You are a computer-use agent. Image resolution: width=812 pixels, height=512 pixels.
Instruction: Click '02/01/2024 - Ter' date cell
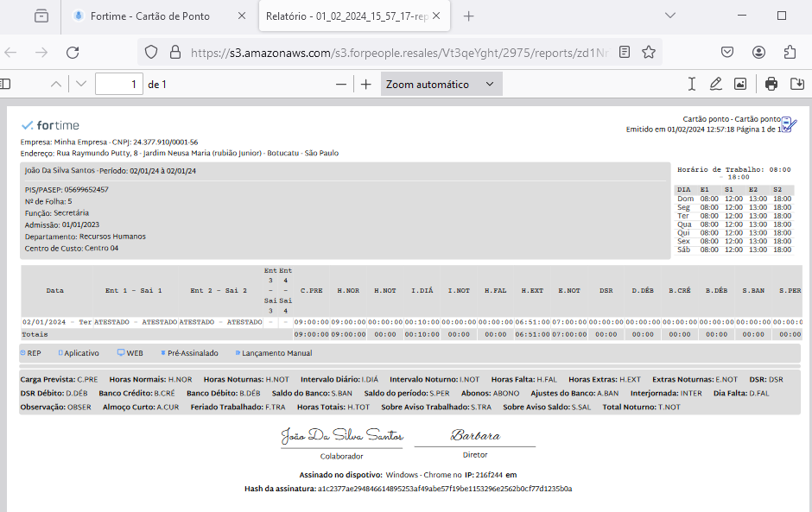tap(57, 322)
